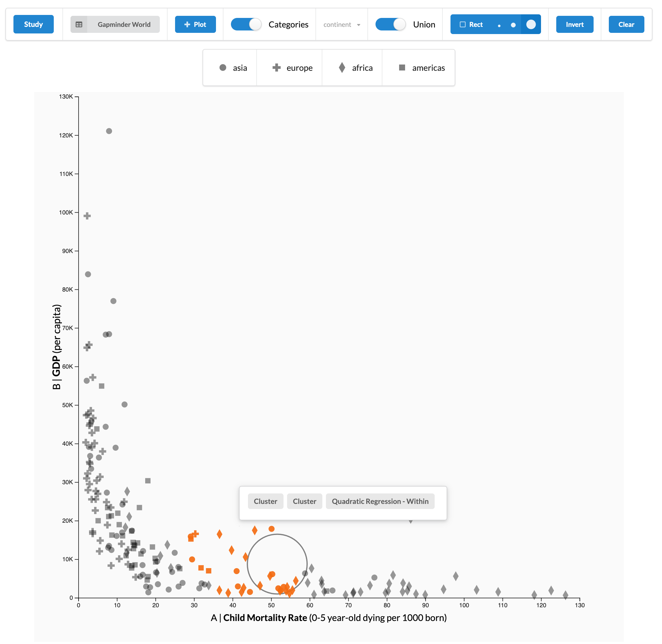Choose Quadratic Regression - Within prediction

(380, 502)
